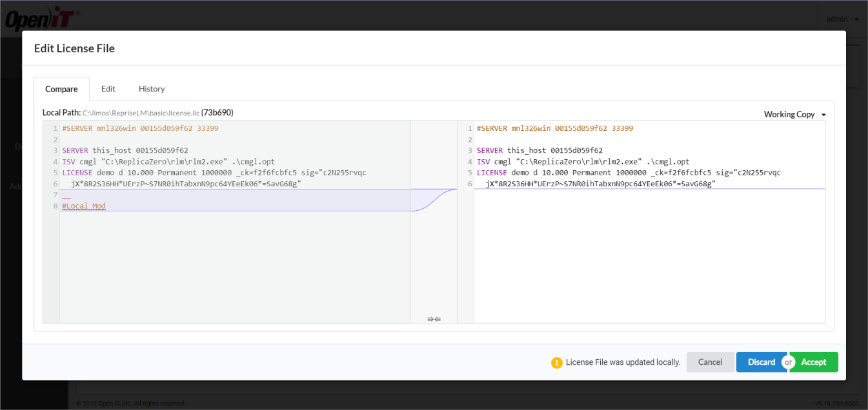Click the #Local_Mod line in left pane

[84, 206]
